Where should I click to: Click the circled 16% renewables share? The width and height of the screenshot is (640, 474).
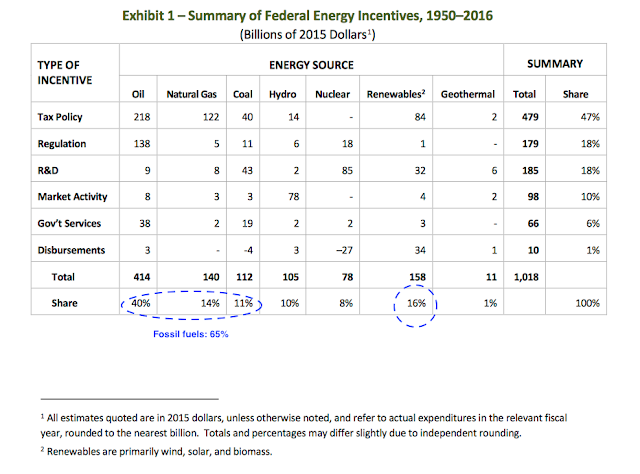[416, 303]
